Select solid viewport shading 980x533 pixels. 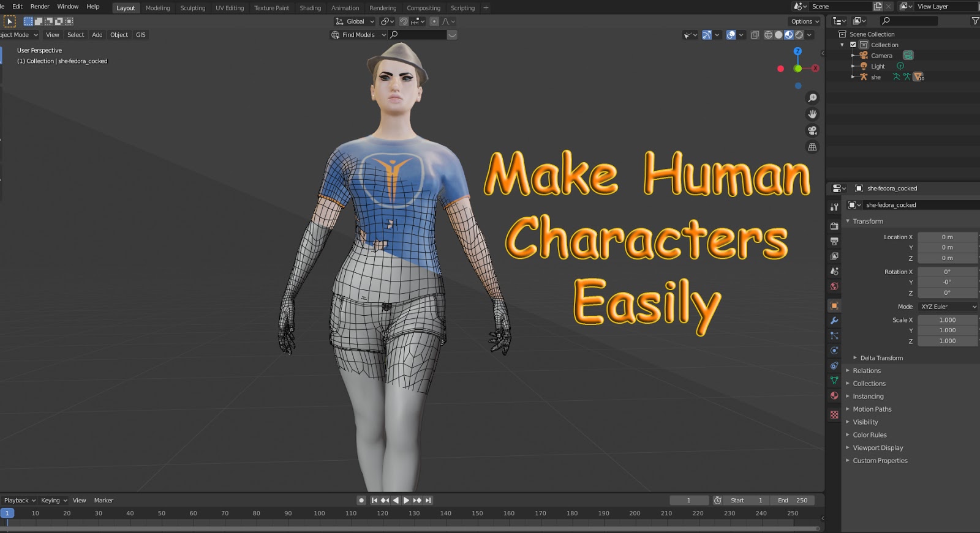[778, 35]
